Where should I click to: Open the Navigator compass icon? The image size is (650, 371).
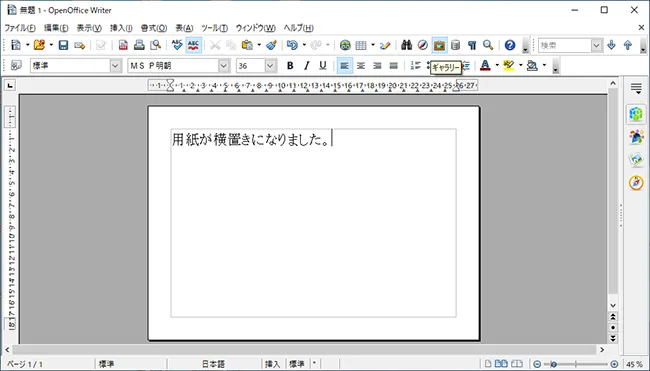(x=423, y=45)
